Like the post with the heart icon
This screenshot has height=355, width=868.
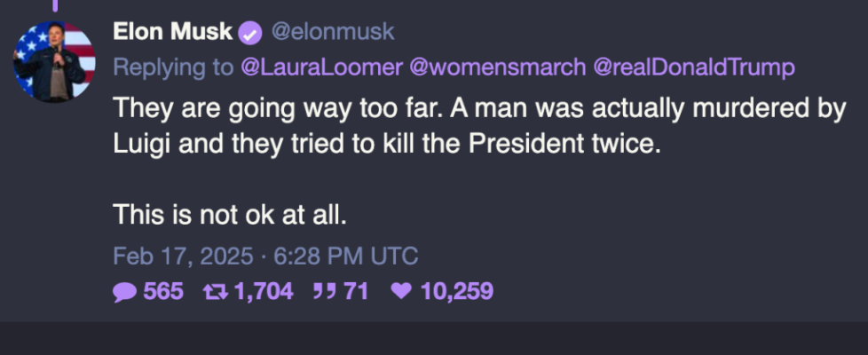click(x=402, y=291)
